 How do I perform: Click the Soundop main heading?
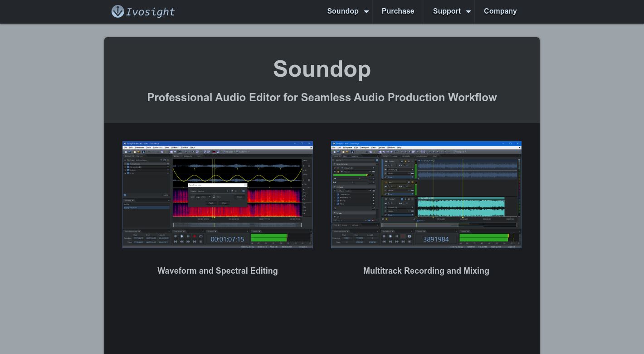[322, 69]
